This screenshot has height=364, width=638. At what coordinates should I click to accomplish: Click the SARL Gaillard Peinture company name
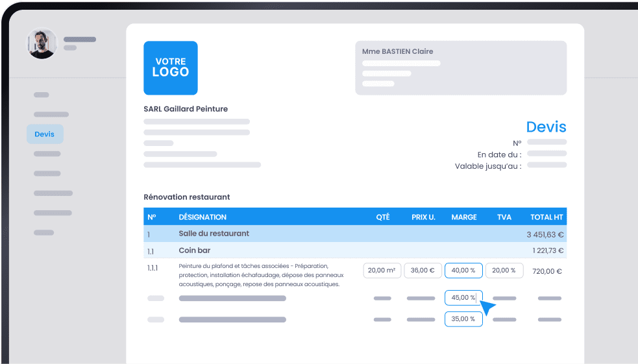coord(186,109)
